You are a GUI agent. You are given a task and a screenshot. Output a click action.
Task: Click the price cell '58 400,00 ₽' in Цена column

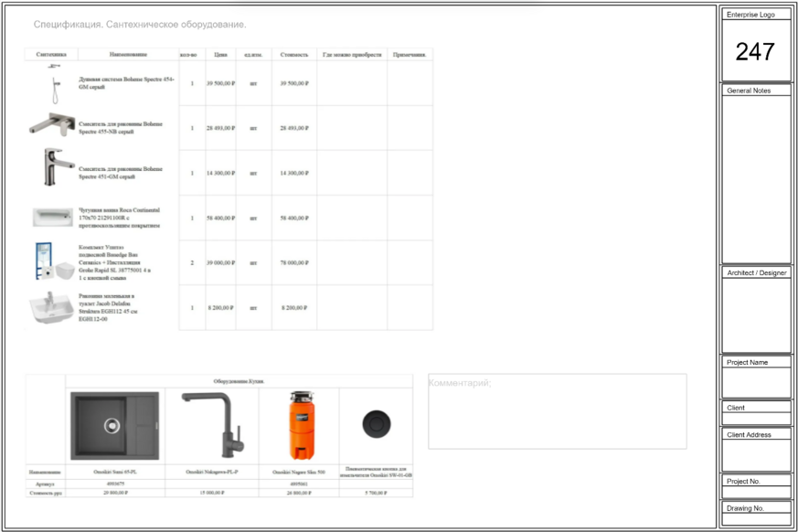220,218
